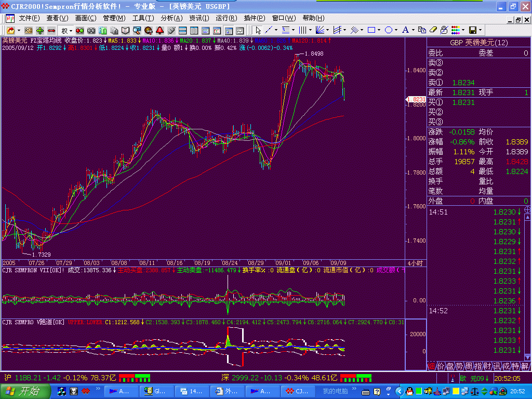Click the green four-way arrows icon

pyautogui.click(x=40, y=31)
